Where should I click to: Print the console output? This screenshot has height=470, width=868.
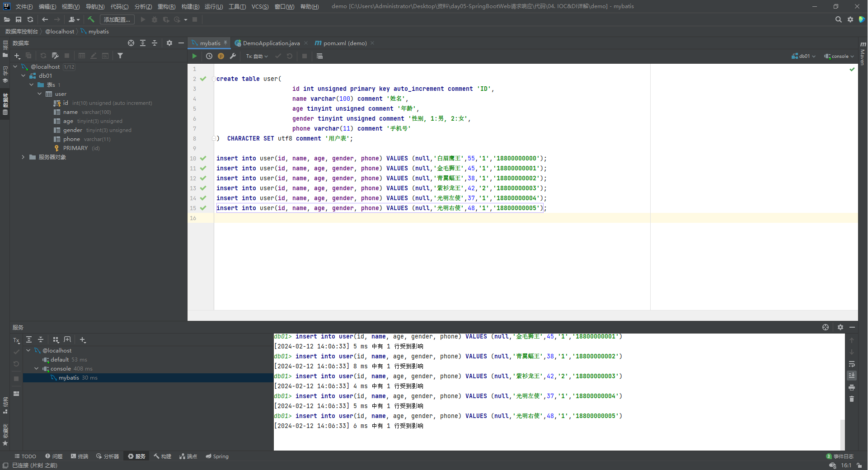pyautogui.click(x=852, y=387)
